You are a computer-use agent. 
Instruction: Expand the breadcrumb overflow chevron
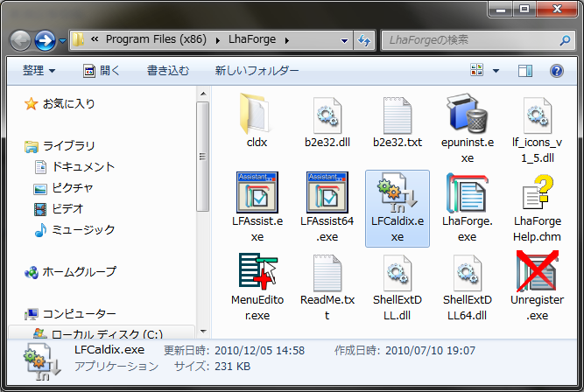(x=95, y=39)
